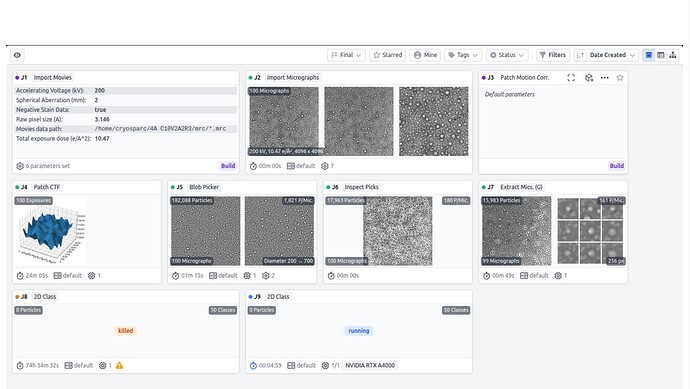
Task: Open the Final flag dropdown
Action: pyautogui.click(x=346, y=55)
